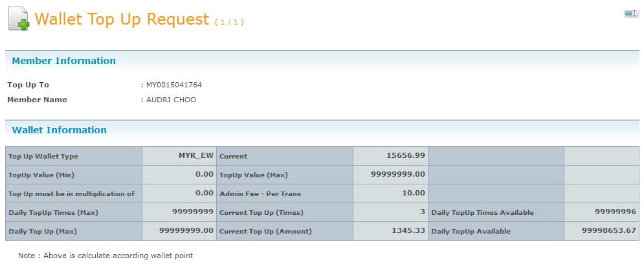
Task: Click the Wallet Top Up Request title
Action: click(122, 19)
